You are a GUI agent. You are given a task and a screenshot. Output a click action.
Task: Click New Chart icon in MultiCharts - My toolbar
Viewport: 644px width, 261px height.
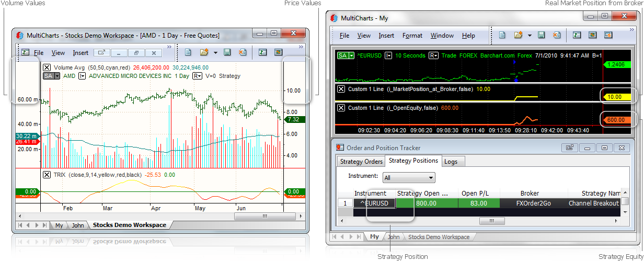pyautogui.click(x=502, y=35)
